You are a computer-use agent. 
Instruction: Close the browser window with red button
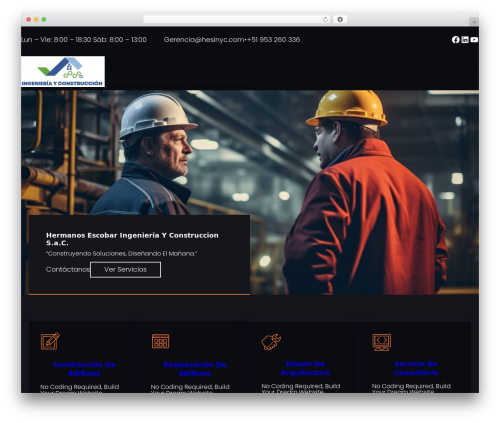point(29,20)
